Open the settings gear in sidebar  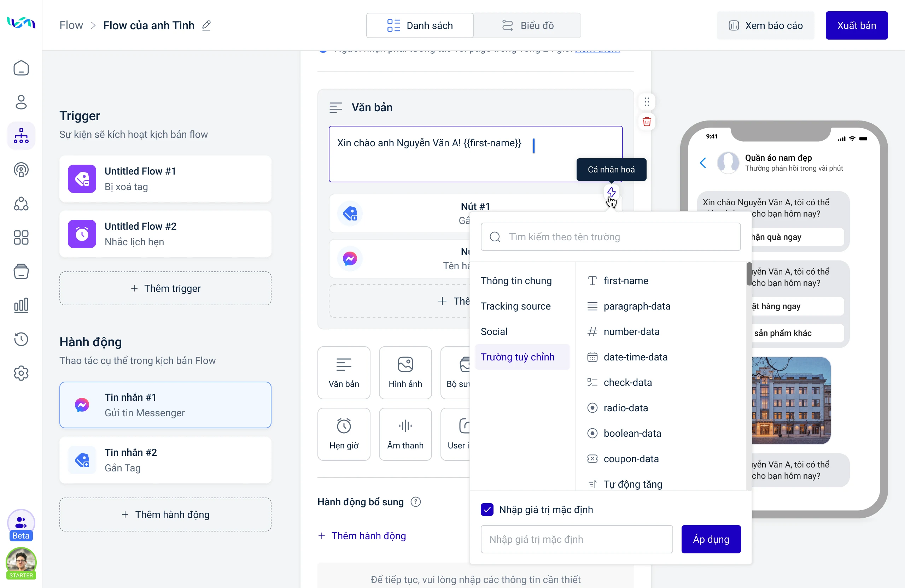point(21,373)
